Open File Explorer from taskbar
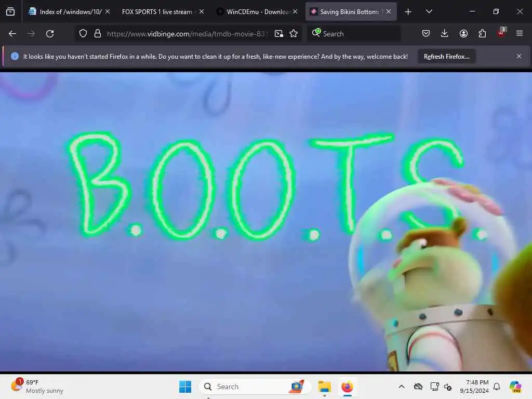Image resolution: width=532 pixels, height=399 pixels. (324, 387)
